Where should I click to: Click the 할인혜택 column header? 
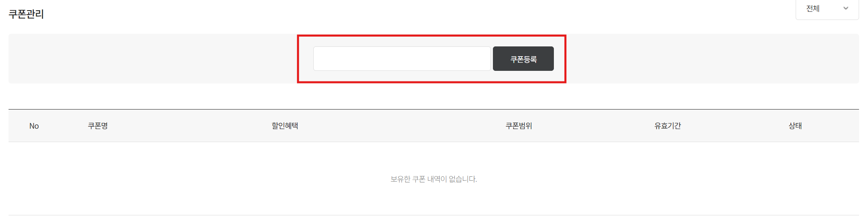coord(285,126)
